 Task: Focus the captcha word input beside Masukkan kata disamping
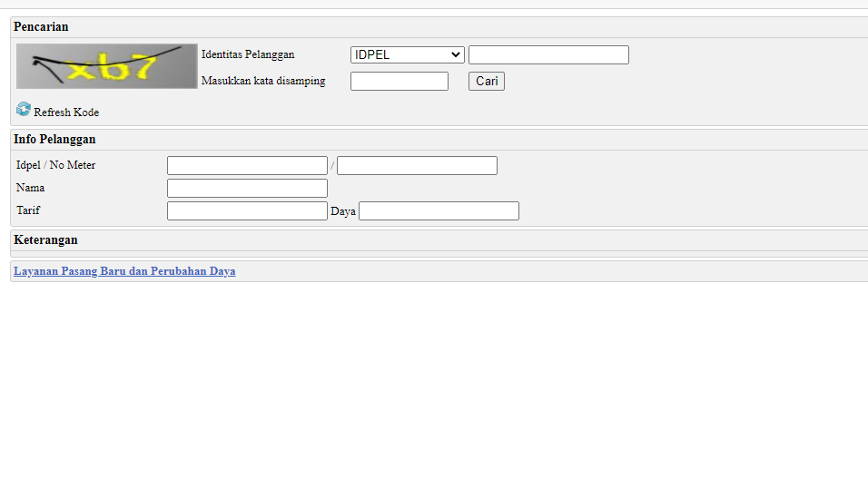pyautogui.click(x=399, y=82)
